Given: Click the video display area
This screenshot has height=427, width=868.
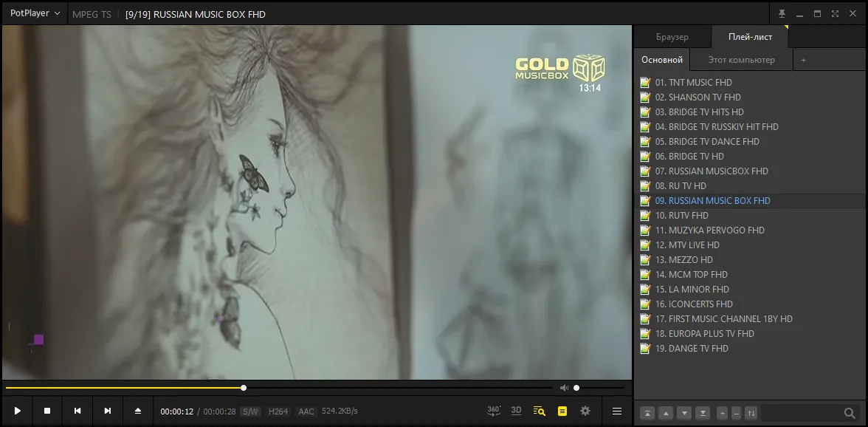Looking at the screenshot, I should [317, 202].
